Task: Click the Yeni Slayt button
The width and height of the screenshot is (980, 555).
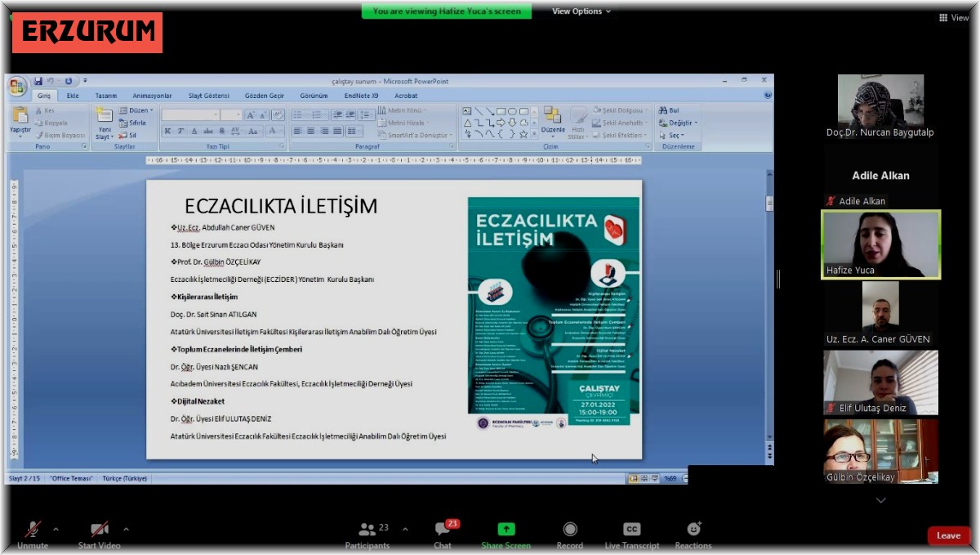Action: point(105,123)
